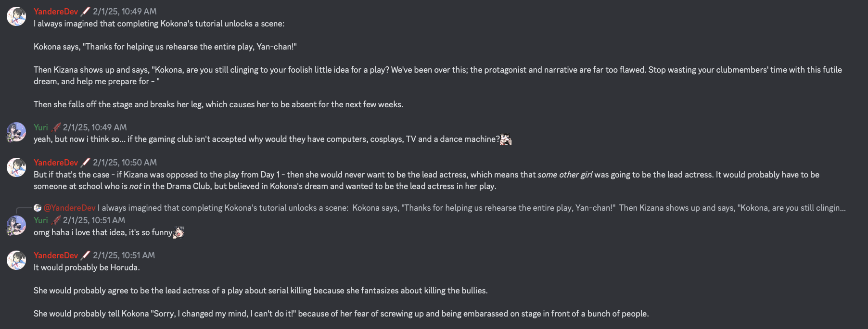Click the knife role icon beside YandereDev at 10:50 AM
The image size is (868, 329).
[x=85, y=163]
